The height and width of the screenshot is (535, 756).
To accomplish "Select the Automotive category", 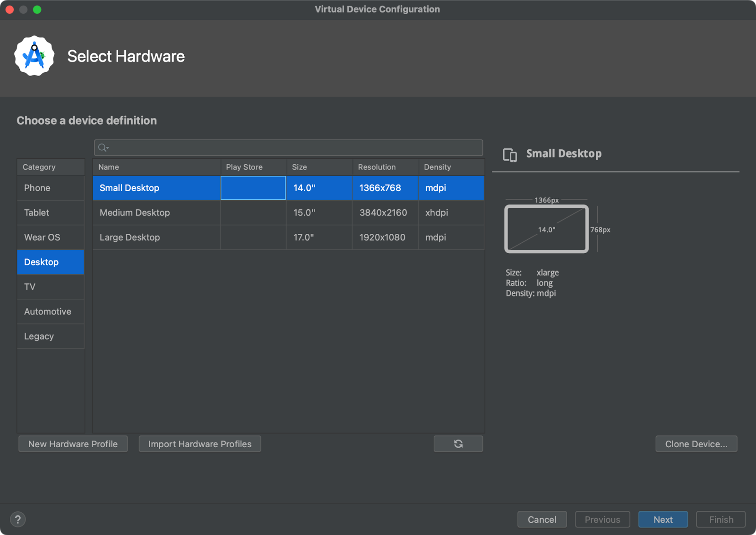I will tap(47, 311).
